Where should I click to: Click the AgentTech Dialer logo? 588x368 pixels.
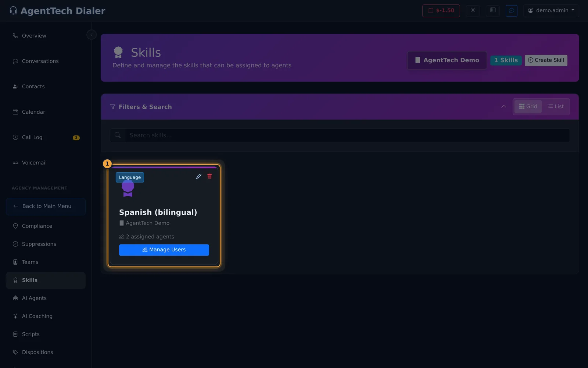point(57,11)
